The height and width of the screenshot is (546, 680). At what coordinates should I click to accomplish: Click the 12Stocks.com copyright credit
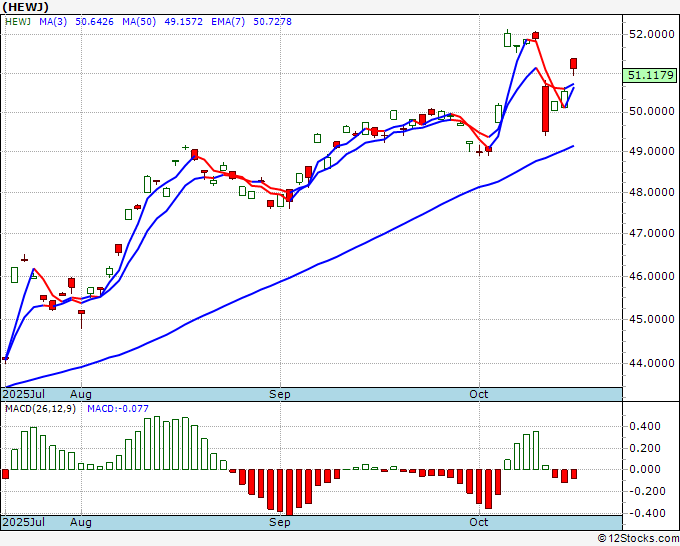(638, 539)
